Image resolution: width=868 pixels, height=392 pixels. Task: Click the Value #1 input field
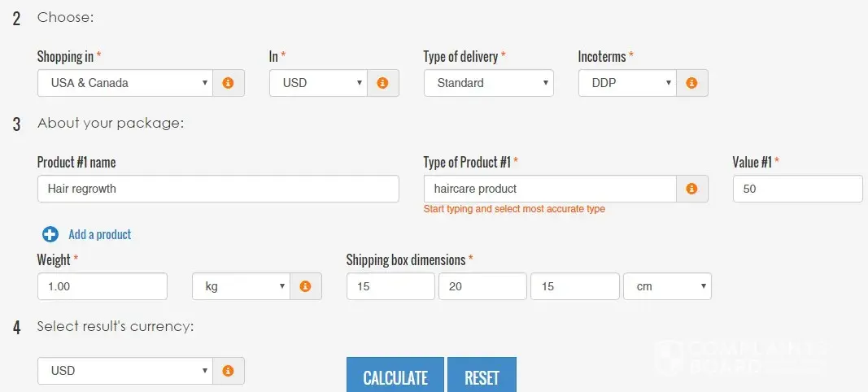[x=797, y=189]
